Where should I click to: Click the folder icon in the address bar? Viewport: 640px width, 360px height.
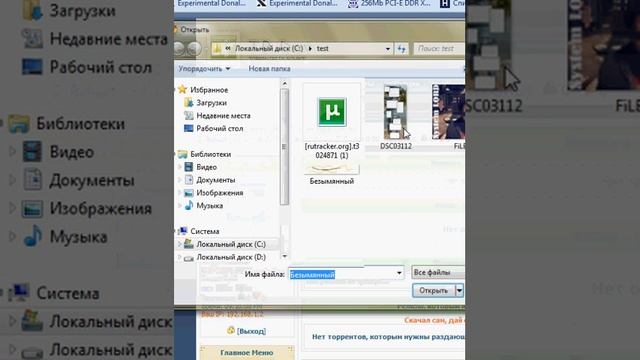click(x=218, y=49)
